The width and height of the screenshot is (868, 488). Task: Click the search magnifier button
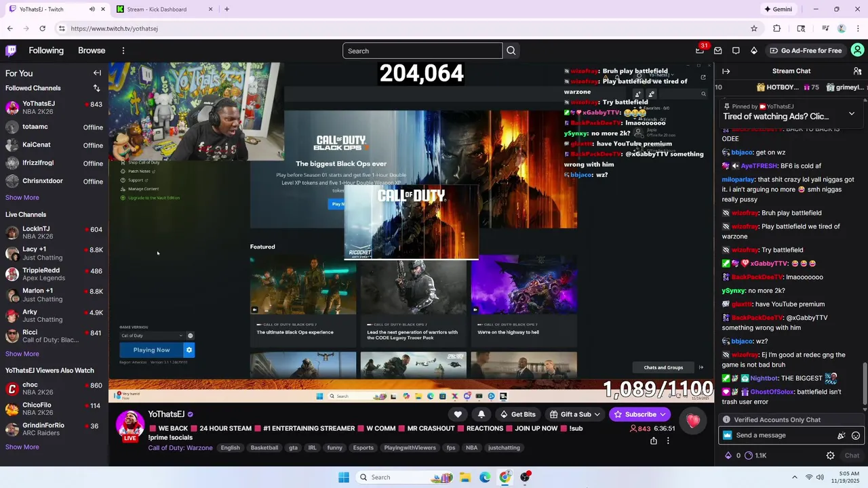511,51
